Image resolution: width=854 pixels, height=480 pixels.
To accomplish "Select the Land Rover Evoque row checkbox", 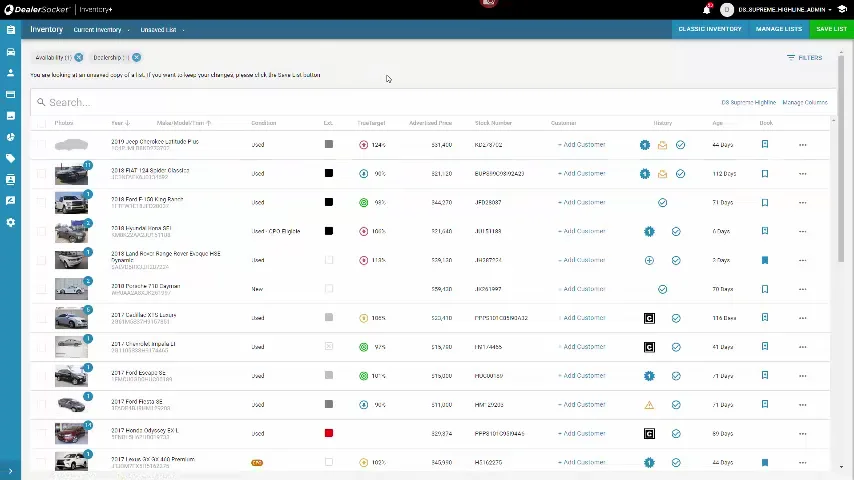I will [x=41, y=260].
